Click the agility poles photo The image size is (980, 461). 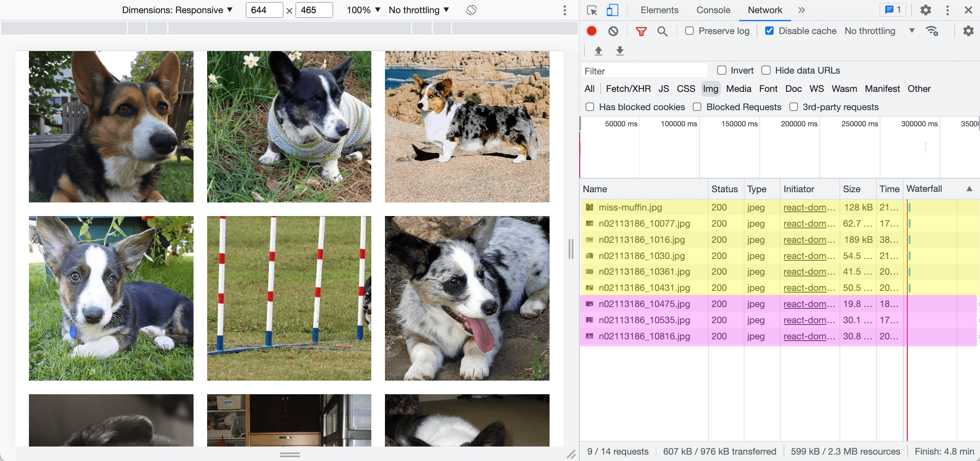(x=289, y=298)
